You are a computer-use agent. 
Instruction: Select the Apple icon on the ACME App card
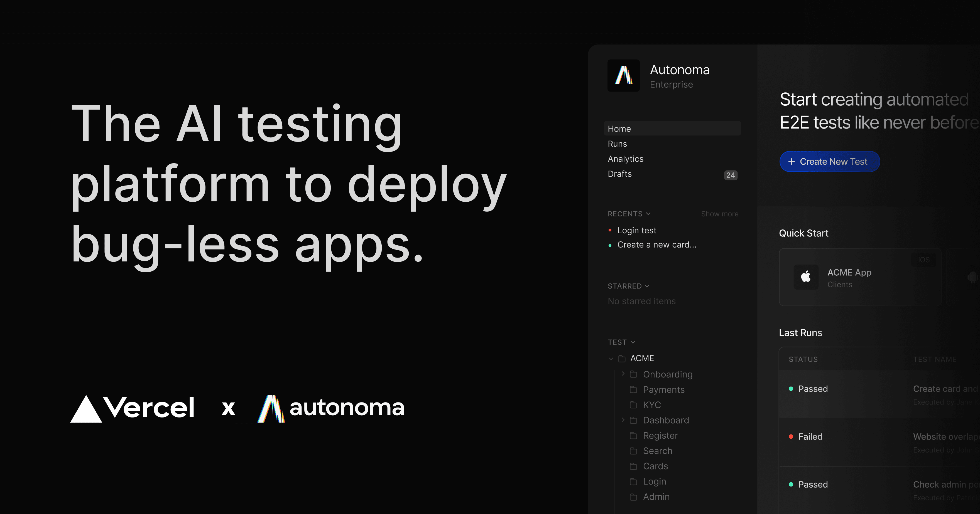[806, 277]
